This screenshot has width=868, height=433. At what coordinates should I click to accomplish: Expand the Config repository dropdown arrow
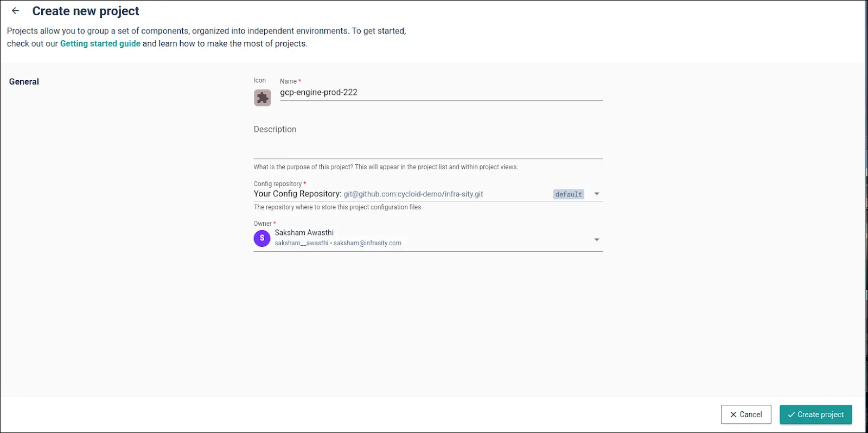click(597, 194)
